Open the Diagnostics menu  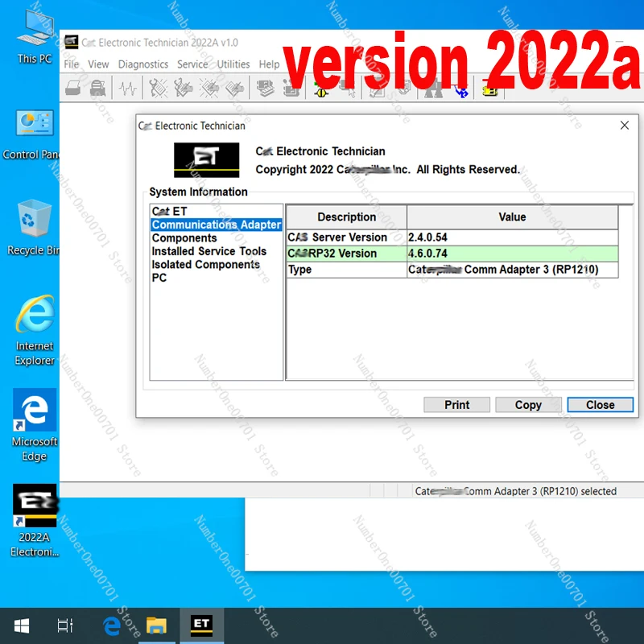[143, 64]
